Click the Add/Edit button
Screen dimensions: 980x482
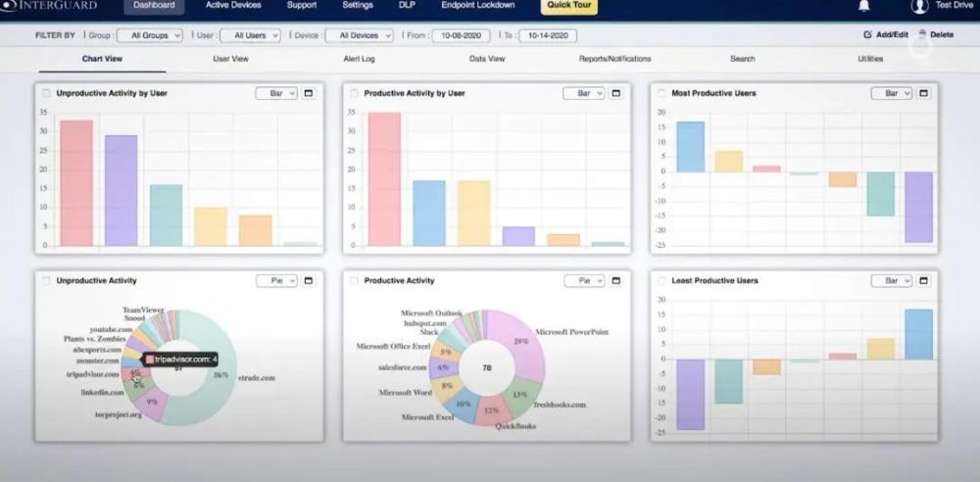(886, 35)
